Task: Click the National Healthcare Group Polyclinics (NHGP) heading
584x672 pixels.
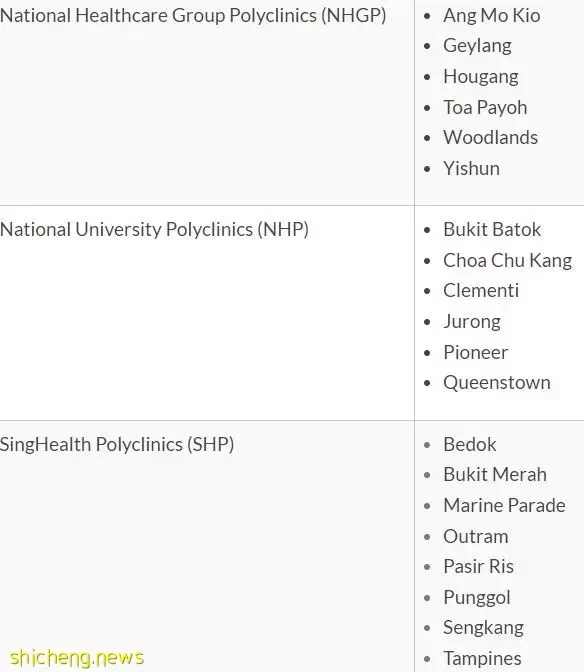Action: (x=193, y=16)
